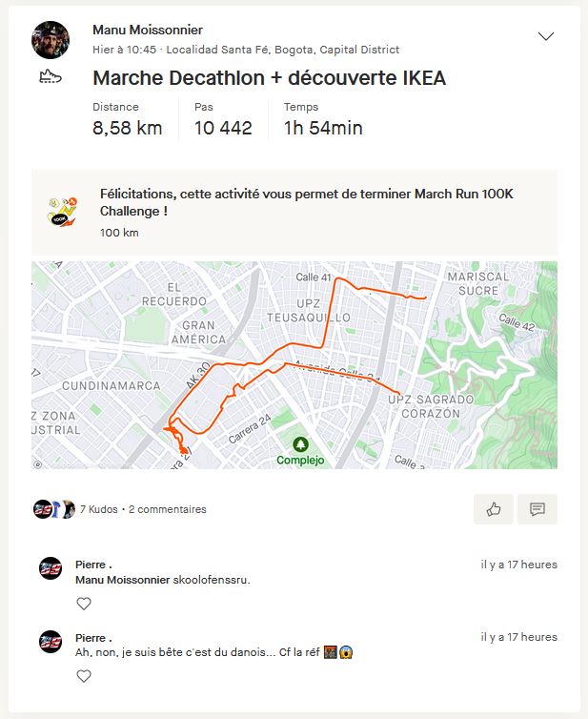The width and height of the screenshot is (588, 719).
Task: Click Pierre's avatar on the second comment
Action: [x=51, y=641]
